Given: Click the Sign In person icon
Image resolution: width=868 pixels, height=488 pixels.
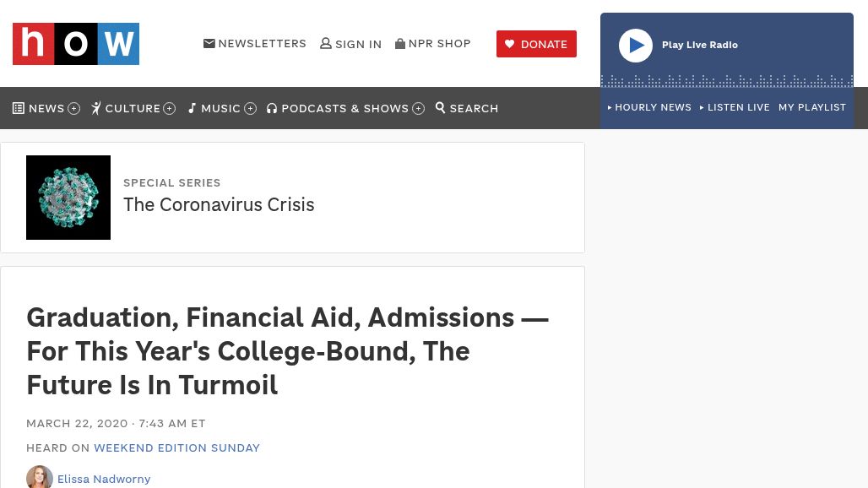Looking at the screenshot, I should click(x=326, y=44).
